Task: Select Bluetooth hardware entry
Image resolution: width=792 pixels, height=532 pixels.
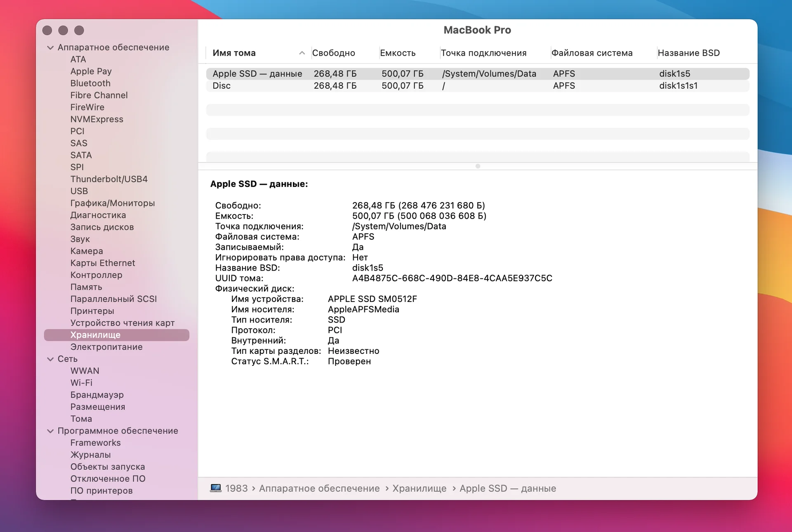Action: point(90,83)
